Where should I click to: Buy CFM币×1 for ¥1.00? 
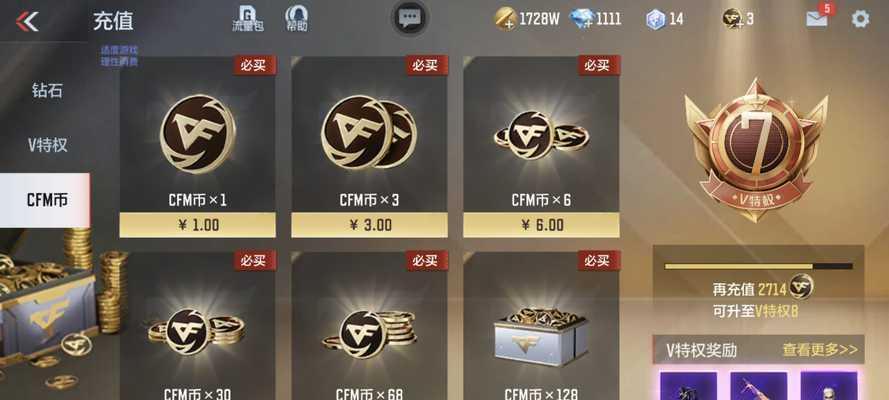(197, 225)
